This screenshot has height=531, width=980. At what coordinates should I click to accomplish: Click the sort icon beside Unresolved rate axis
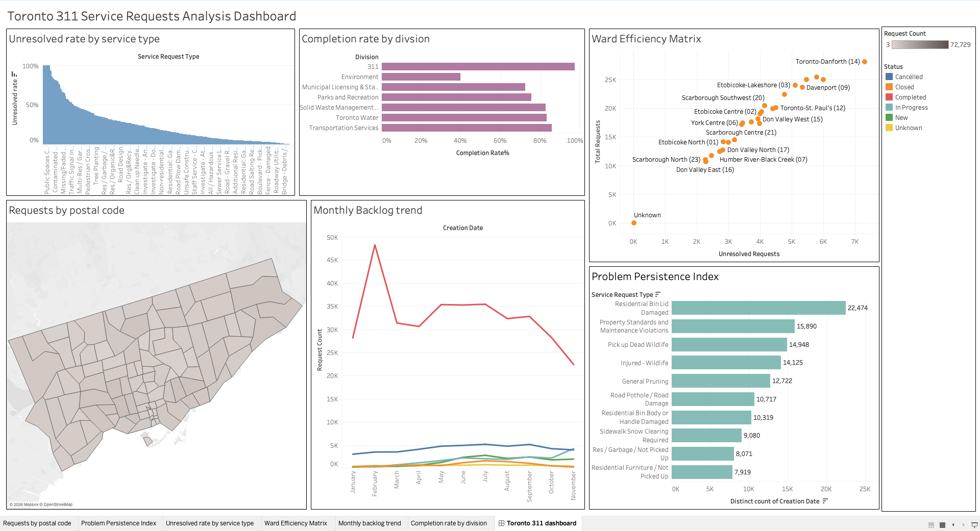tap(14, 74)
